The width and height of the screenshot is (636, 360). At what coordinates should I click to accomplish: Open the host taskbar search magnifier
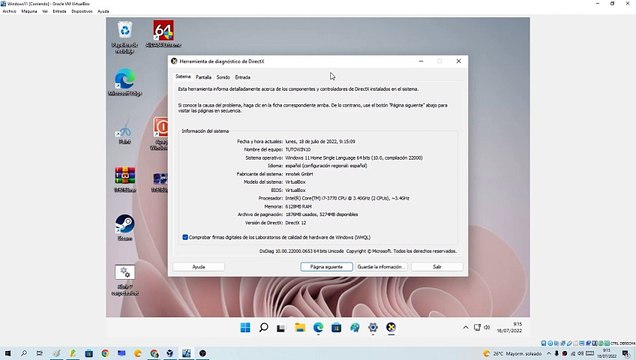(24, 354)
